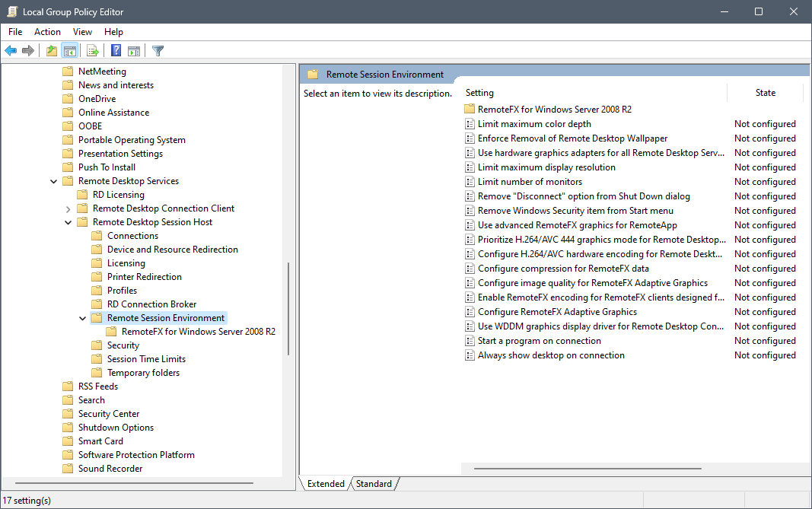Click the Not configured state for Use WDDM graphics display driver
812x509 pixels.
(765, 326)
